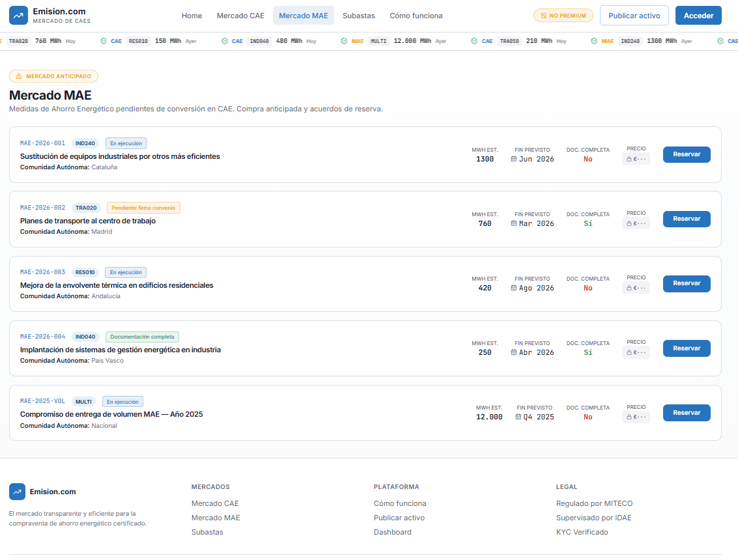Image resolution: width=738 pixels, height=560 pixels.
Task: Reserve the Planes de transporte listing
Action: [x=686, y=219]
